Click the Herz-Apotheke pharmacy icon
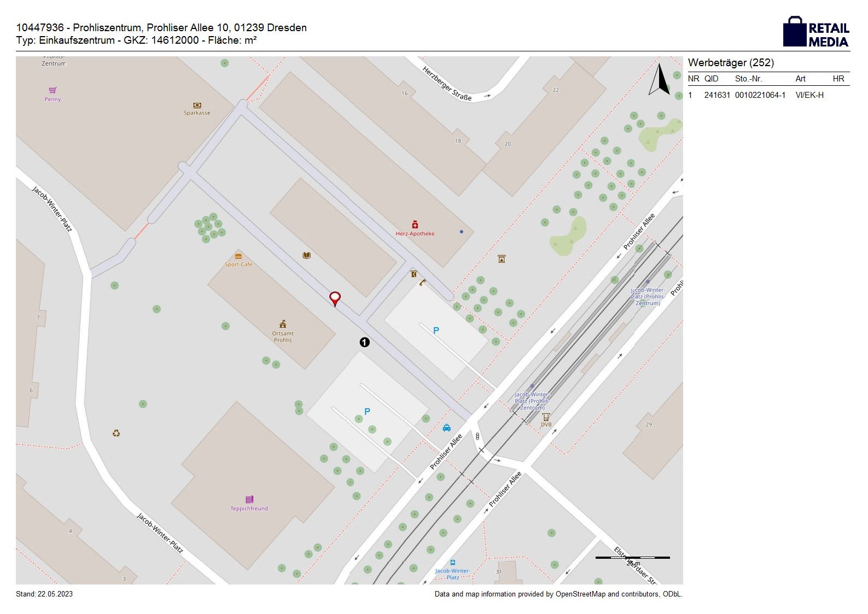 (415, 225)
